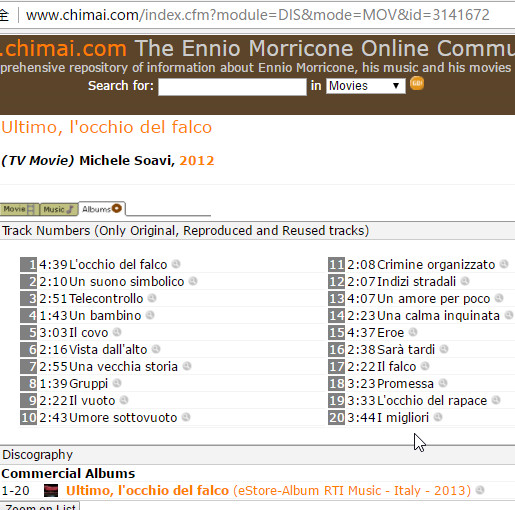Image resolution: width=515 pixels, height=510 pixels.
Task: Open album cover thumbnail in Commercial Albums
Action: [51, 491]
